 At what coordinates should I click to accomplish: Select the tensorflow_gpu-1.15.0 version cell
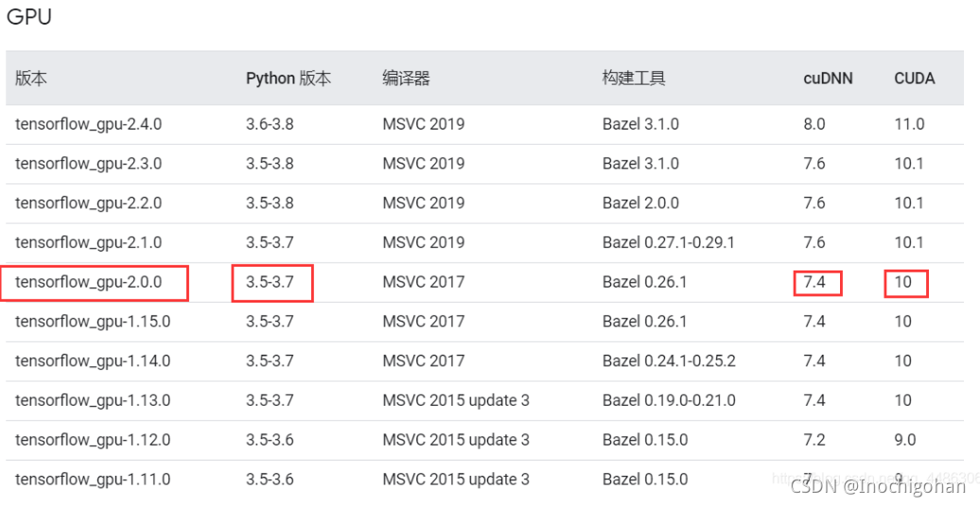coord(93,321)
